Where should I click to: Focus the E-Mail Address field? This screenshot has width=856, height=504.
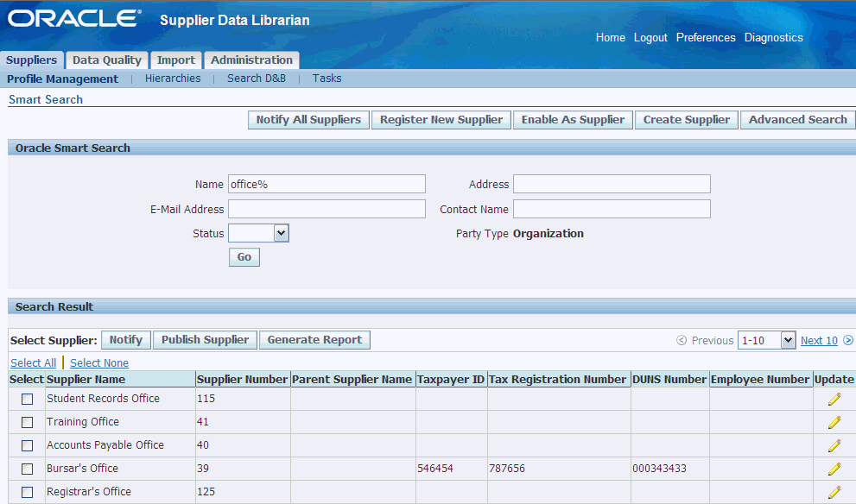click(x=327, y=209)
